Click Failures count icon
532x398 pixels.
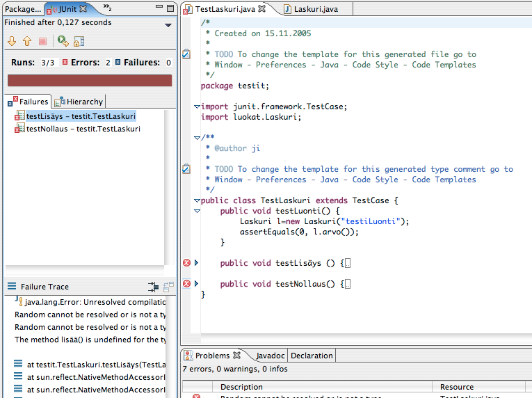(x=118, y=62)
